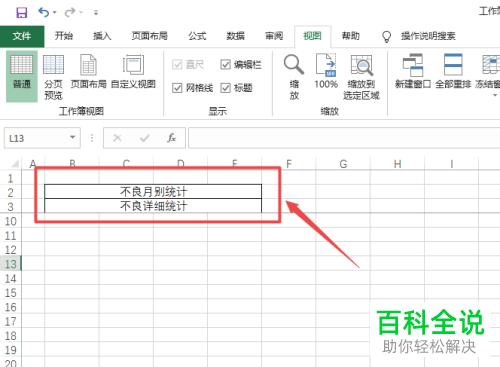Select row 16 header

(x=11, y=307)
